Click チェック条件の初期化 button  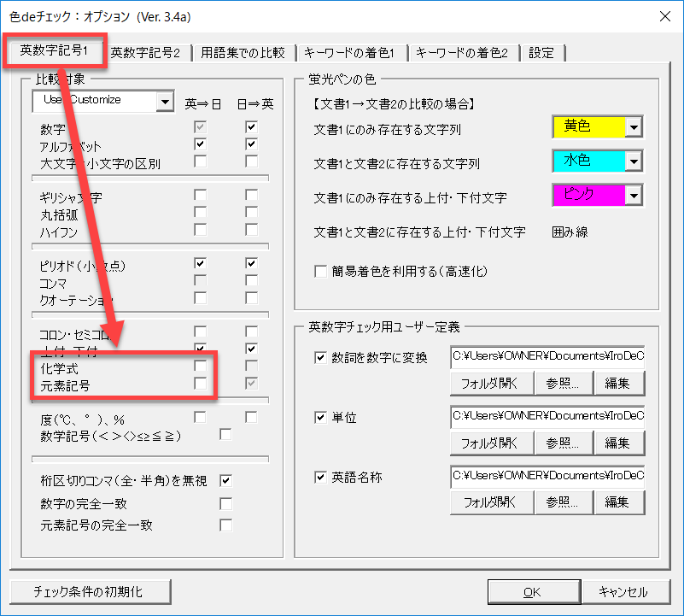pos(91,591)
